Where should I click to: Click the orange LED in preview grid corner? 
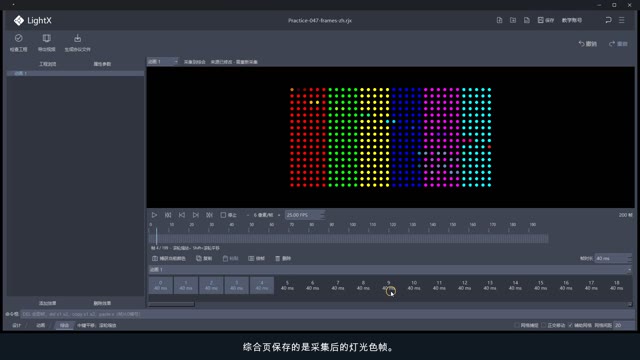point(292,89)
